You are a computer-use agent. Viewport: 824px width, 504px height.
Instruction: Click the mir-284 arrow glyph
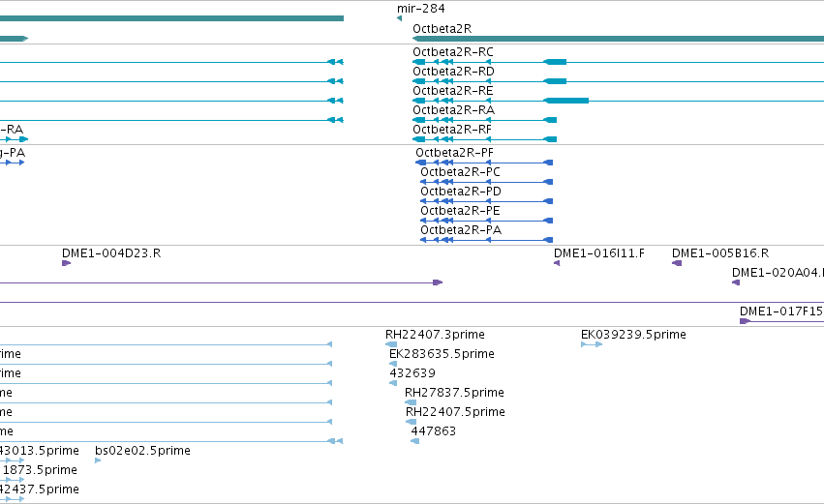399,18
